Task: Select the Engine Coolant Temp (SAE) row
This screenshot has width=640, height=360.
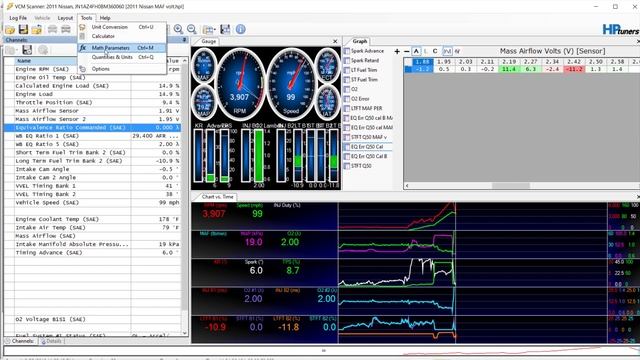Action: 92,219
